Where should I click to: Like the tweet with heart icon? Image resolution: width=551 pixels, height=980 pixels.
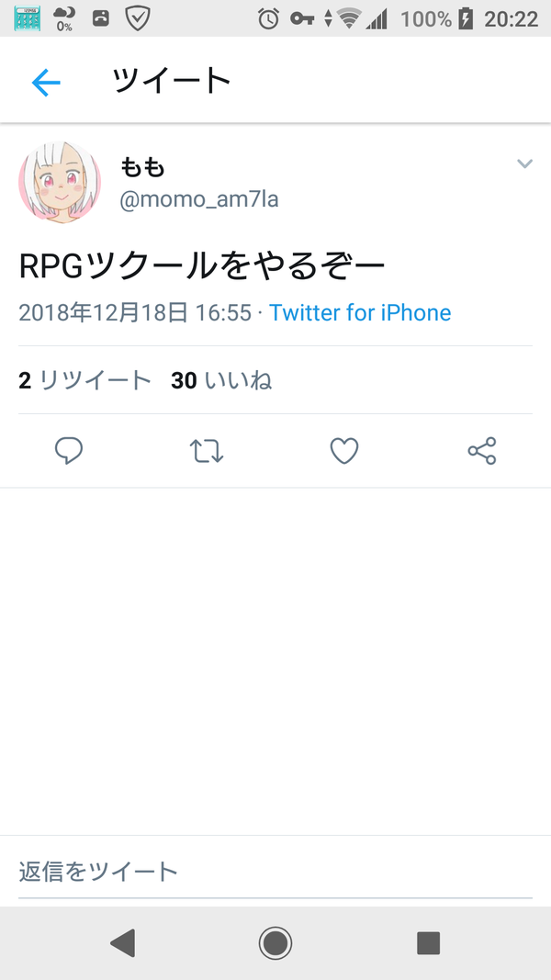click(344, 451)
